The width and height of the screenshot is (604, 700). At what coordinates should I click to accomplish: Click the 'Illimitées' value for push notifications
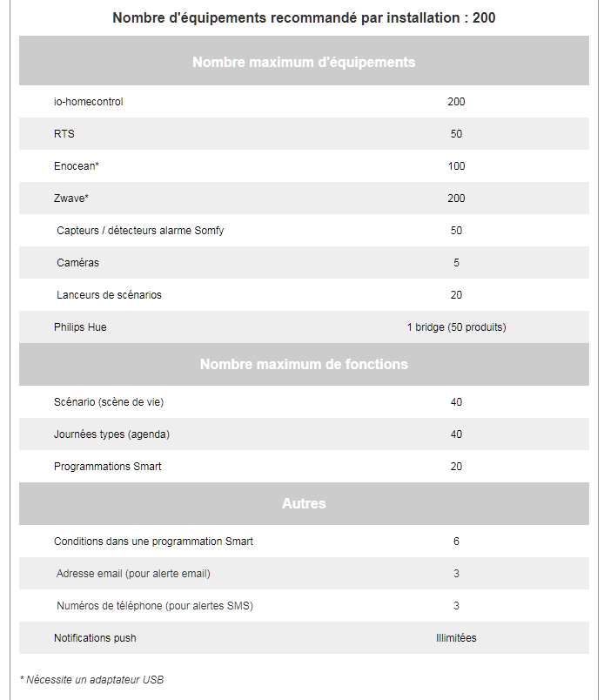point(456,638)
